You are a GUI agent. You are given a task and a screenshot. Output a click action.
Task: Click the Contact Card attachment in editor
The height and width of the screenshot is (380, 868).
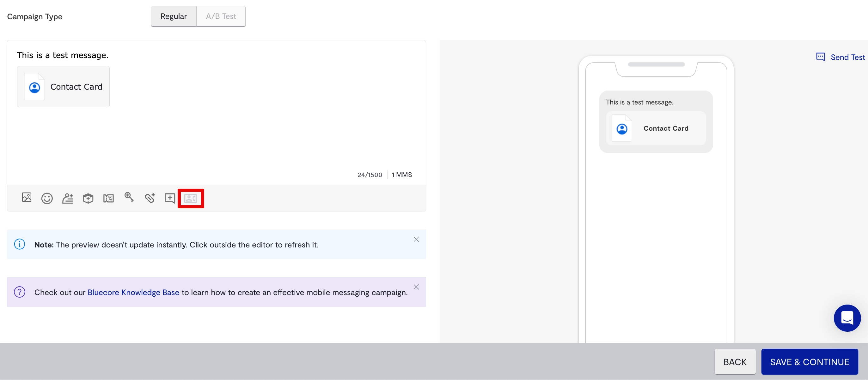pyautogui.click(x=63, y=86)
